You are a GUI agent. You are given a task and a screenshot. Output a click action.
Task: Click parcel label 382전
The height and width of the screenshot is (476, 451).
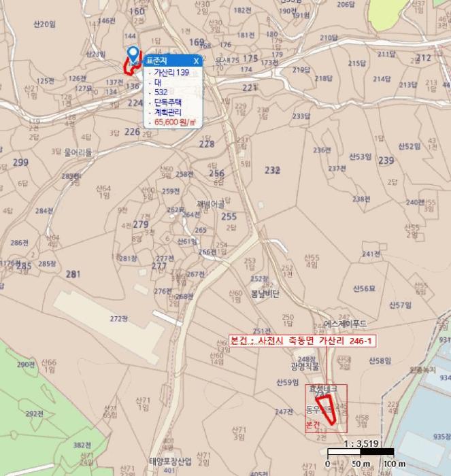[x=82, y=445]
